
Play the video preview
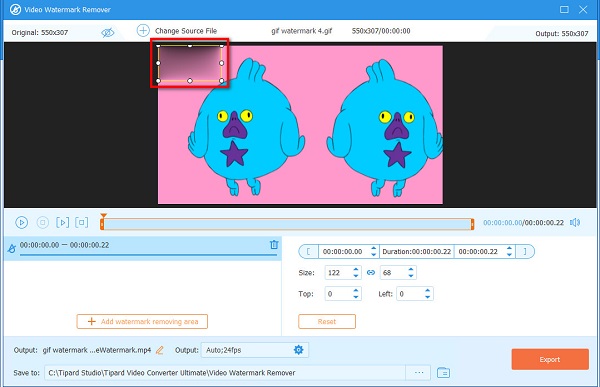tap(21, 222)
